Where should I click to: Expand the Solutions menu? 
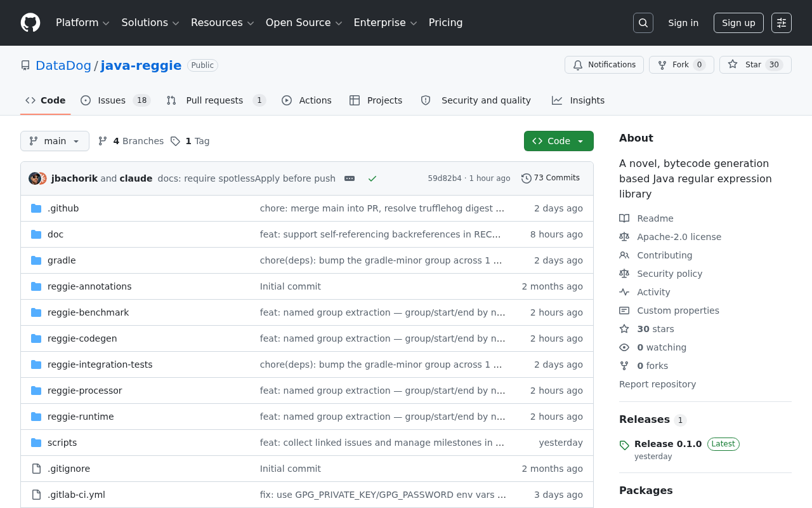click(x=150, y=23)
